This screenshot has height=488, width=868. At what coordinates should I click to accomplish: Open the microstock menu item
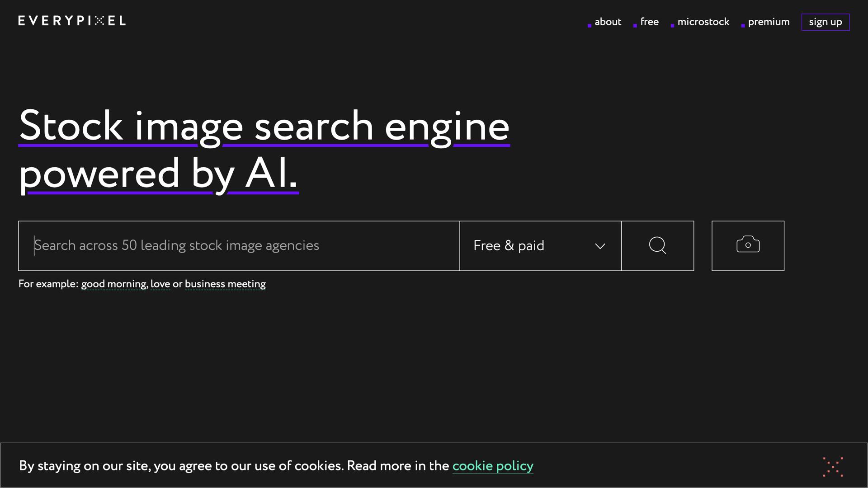(x=703, y=22)
